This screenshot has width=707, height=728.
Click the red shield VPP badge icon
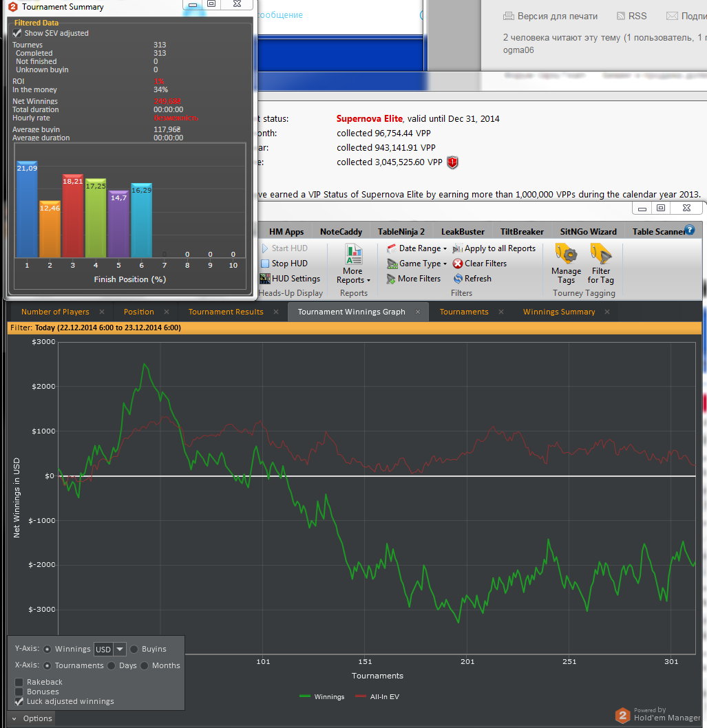[452, 162]
